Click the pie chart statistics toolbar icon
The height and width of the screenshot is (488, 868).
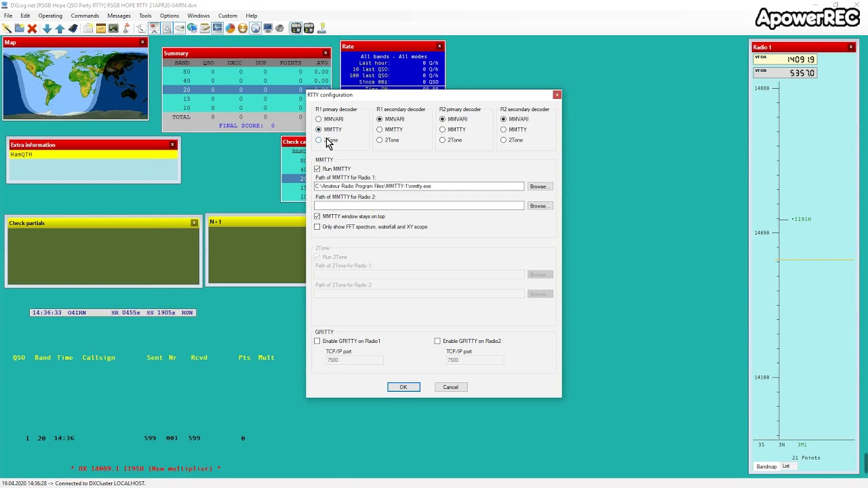[230, 28]
